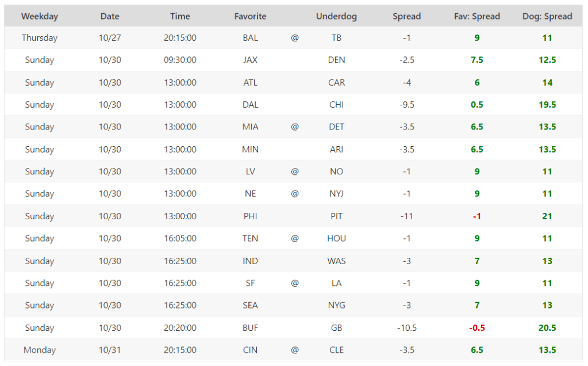Click the 19.5 Dog: Spread value
This screenshot has width=588, height=366.
547,105
